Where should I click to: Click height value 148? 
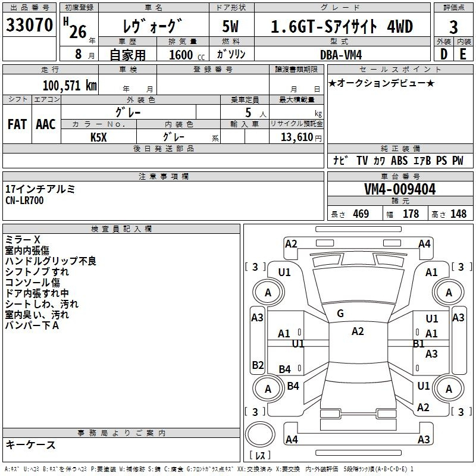coord(458,214)
